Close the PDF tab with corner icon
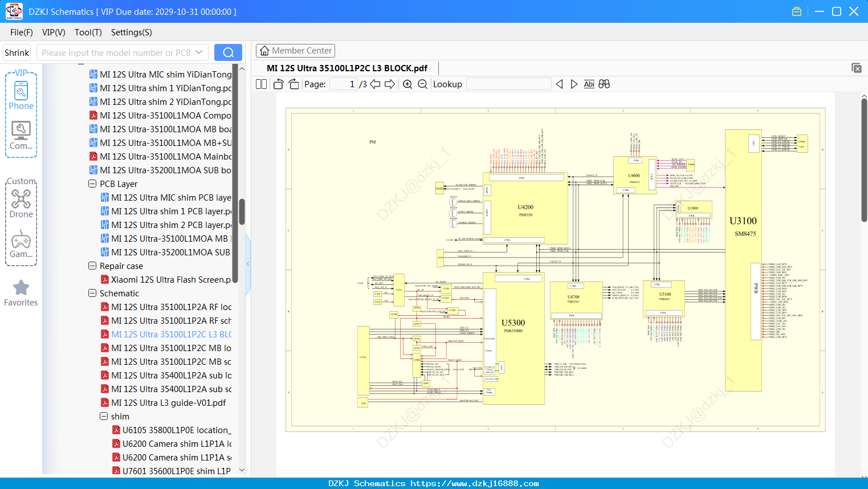The image size is (868, 489). pos(857,68)
